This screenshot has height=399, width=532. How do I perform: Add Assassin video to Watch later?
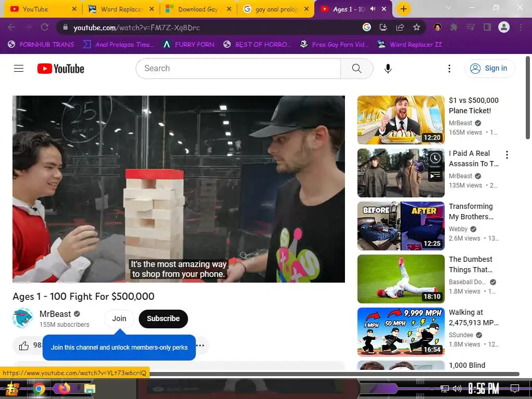(435, 158)
